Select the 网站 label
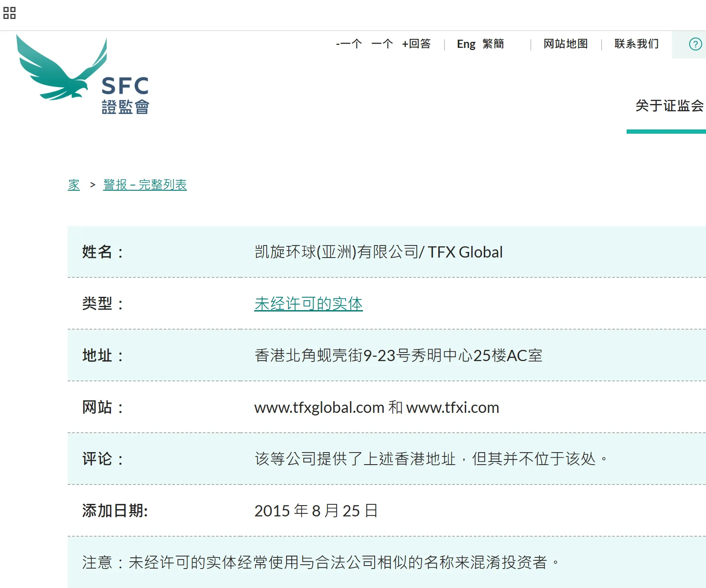706x588 pixels. [x=103, y=407]
